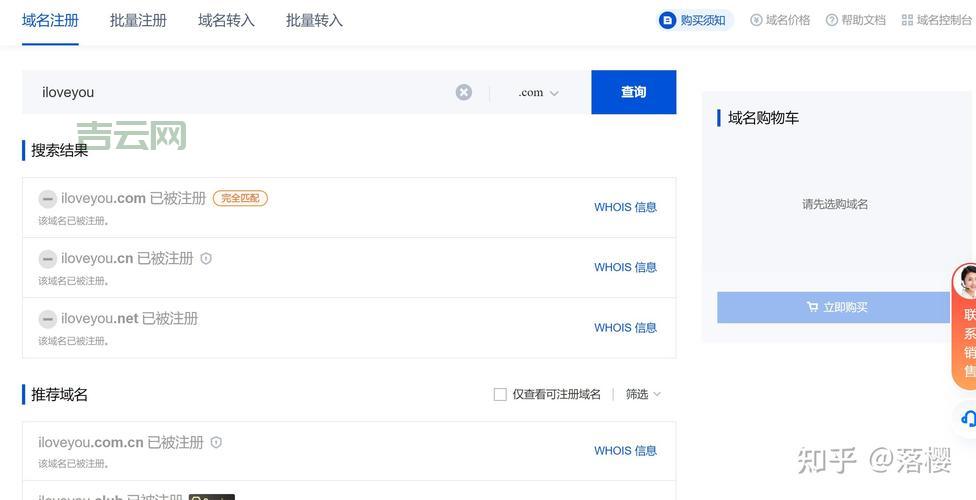Switch to 批量转入 tab
The width and height of the screenshot is (976, 500).
(314, 21)
